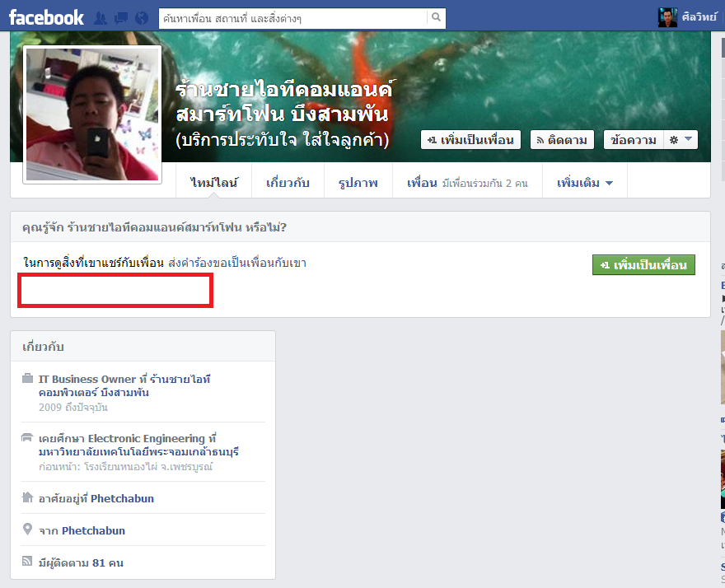Focus the Facebook search field
The height and width of the screenshot is (588, 725).
[x=292, y=18]
